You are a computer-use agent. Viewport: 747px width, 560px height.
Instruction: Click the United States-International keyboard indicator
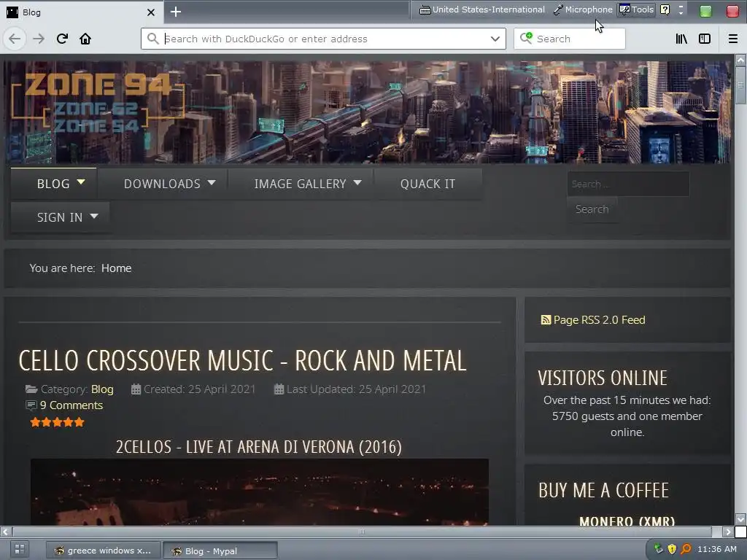point(482,9)
